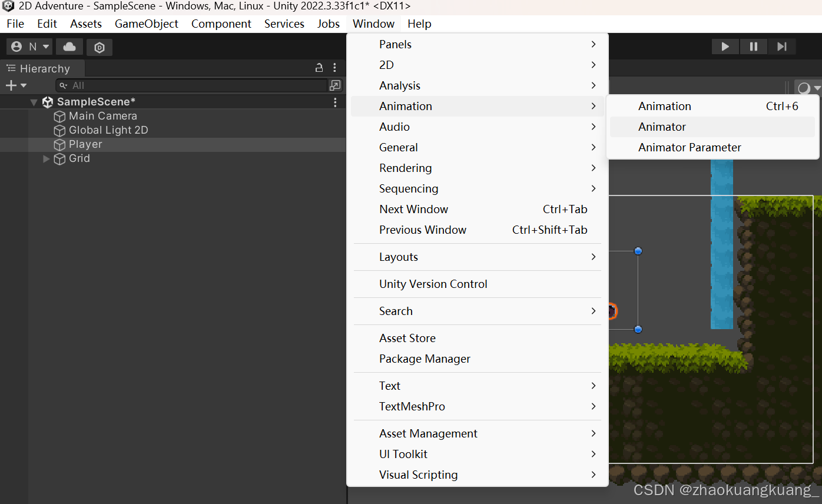Open the Asset Store menu entry
The width and height of the screenshot is (822, 504).
[x=478, y=338]
